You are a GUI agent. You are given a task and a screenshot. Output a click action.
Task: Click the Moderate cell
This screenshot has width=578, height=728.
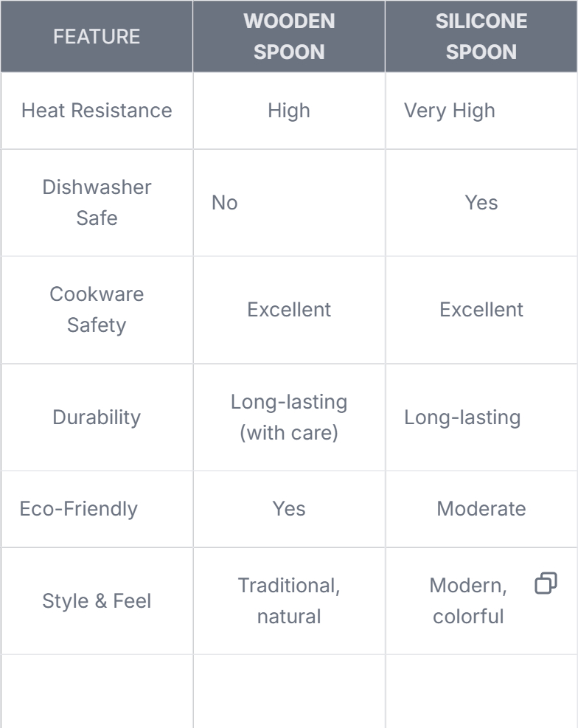[481, 509]
